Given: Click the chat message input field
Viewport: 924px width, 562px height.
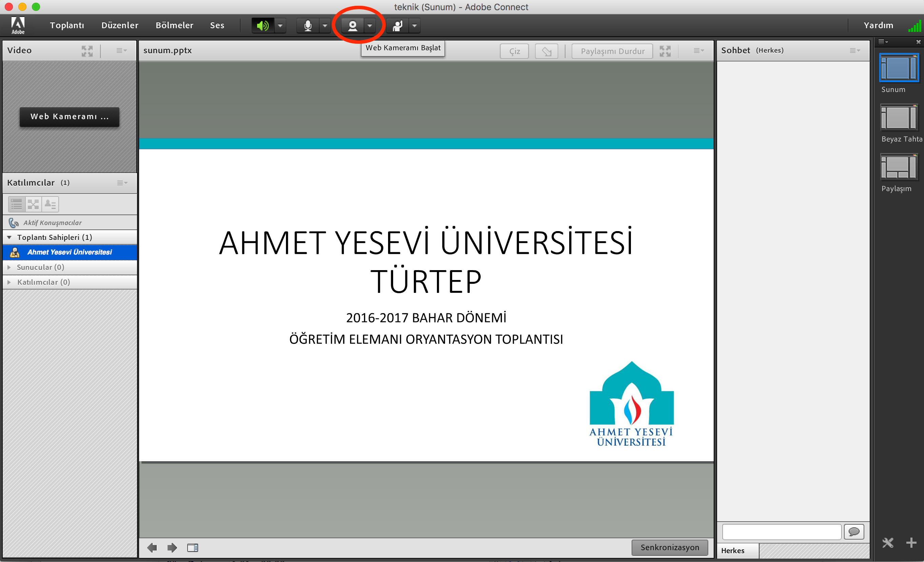Looking at the screenshot, I should 782,531.
